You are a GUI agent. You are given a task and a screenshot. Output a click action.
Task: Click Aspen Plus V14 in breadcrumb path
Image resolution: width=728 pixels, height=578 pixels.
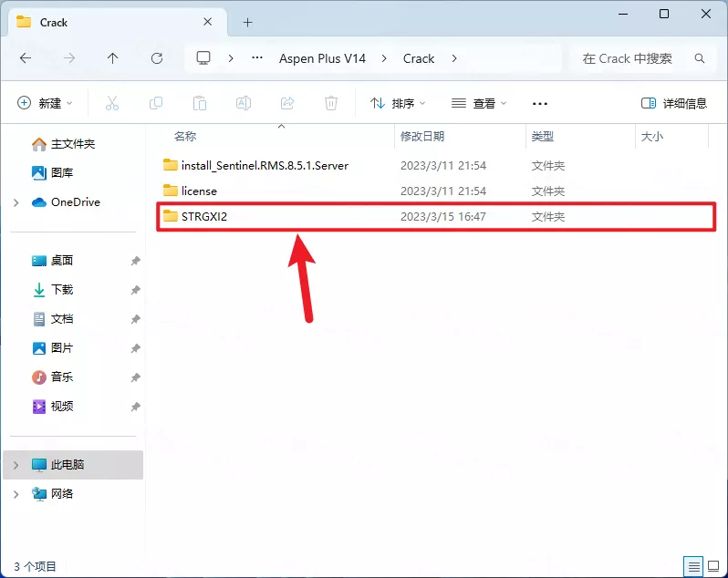tap(322, 58)
